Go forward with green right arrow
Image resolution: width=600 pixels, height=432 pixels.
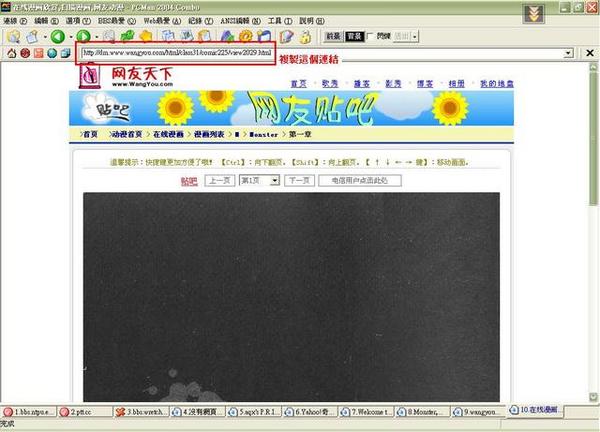(83, 36)
